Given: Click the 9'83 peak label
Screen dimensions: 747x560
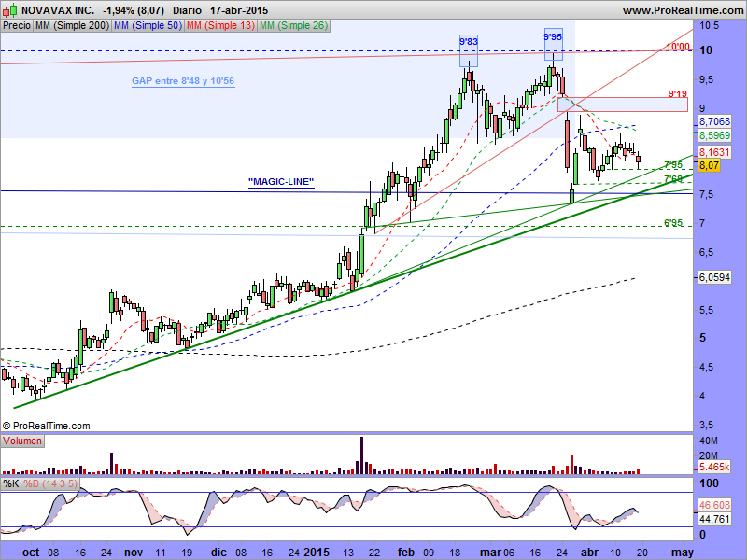Looking at the screenshot, I should click(x=469, y=42).
